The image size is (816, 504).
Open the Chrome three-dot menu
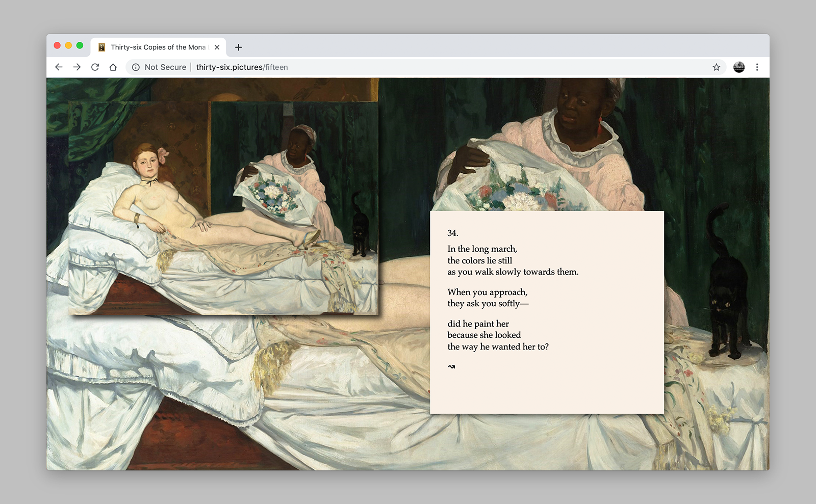757,67
